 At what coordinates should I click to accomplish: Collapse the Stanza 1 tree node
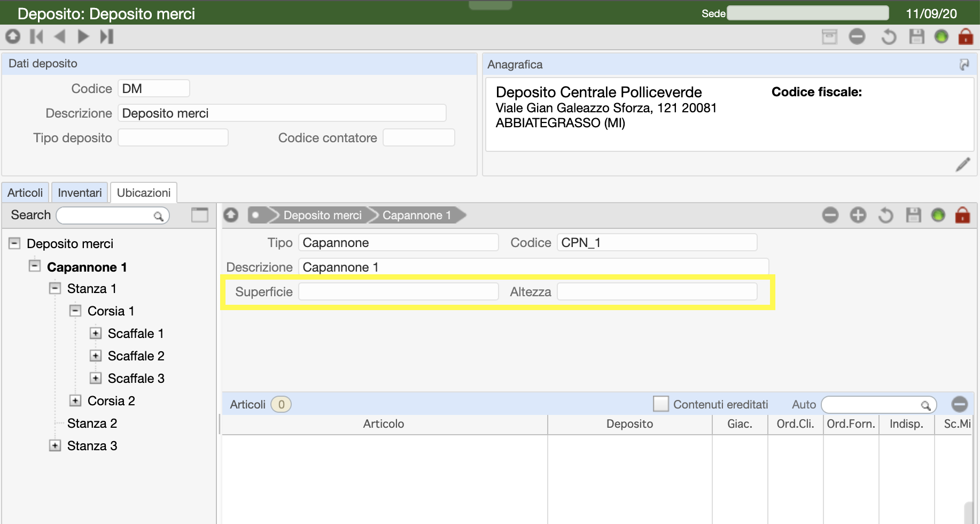(x=55, y=288)
